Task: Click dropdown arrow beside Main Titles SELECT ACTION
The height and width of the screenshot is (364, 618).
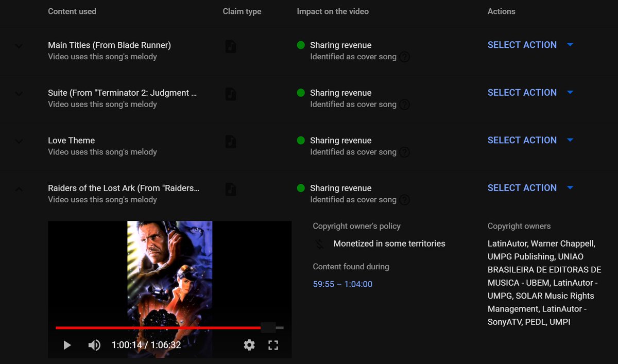Action: (x=570, y=45)
